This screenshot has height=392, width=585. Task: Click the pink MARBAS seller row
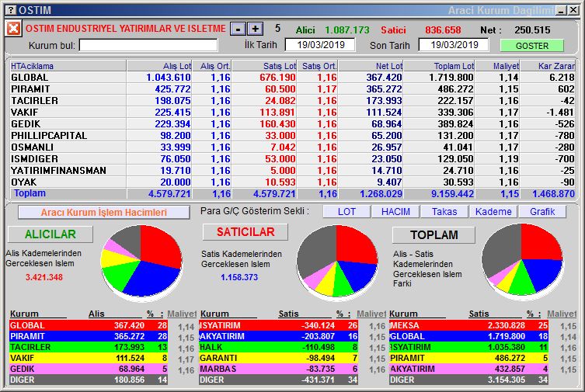coord(279,369)
